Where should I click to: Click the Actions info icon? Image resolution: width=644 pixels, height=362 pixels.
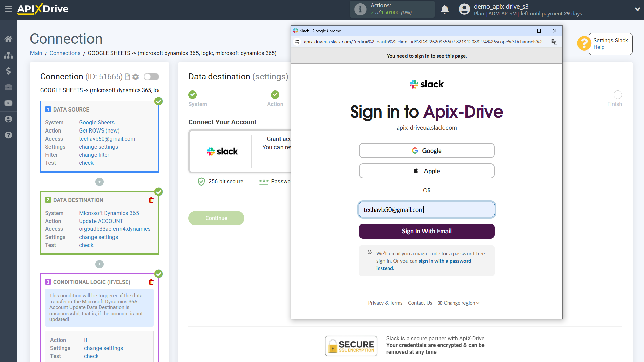click(360, 9)
